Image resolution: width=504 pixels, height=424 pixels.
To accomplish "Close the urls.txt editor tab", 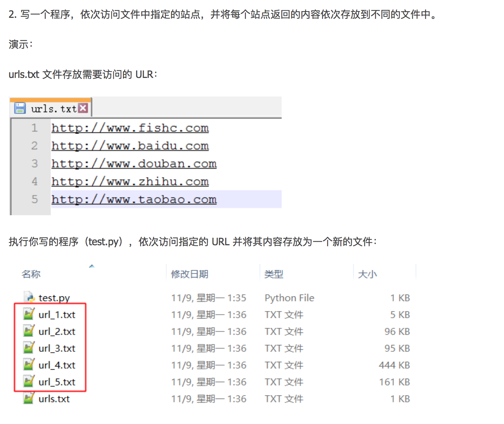I will 83,108.
